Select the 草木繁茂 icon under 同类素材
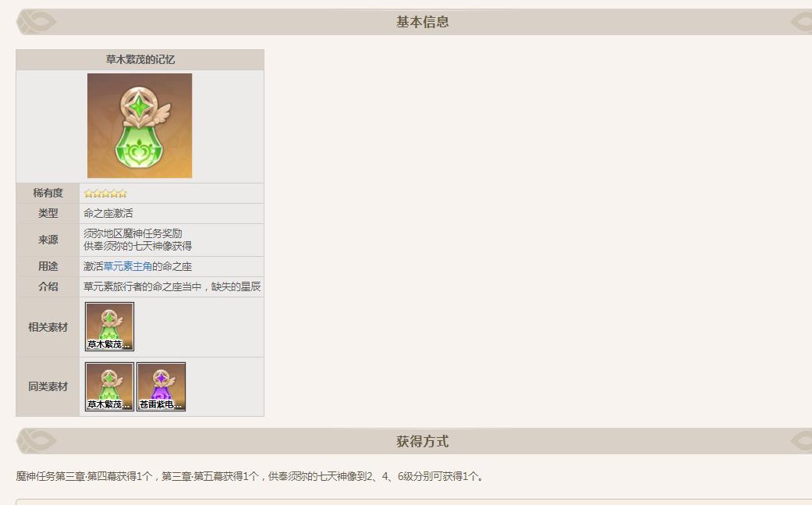The height and width of the screenshot is (505, 812). 108,385
